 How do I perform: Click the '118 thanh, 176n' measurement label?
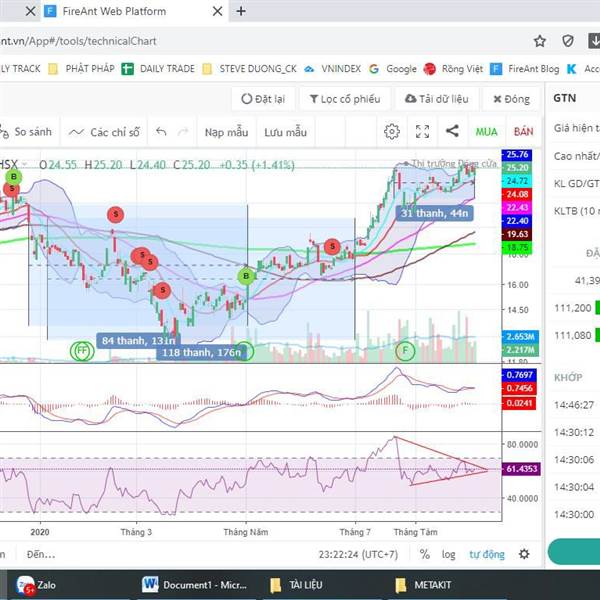click(201, 352)
